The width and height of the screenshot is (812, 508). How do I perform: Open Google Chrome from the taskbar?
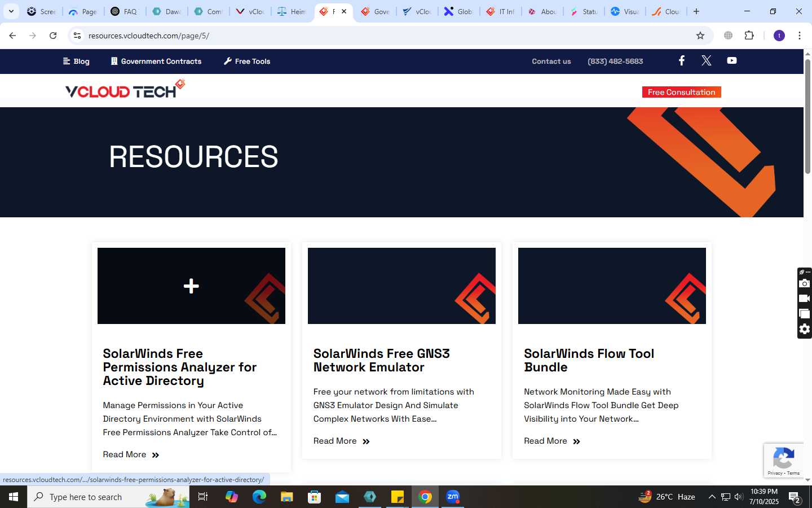click(425, 497)
